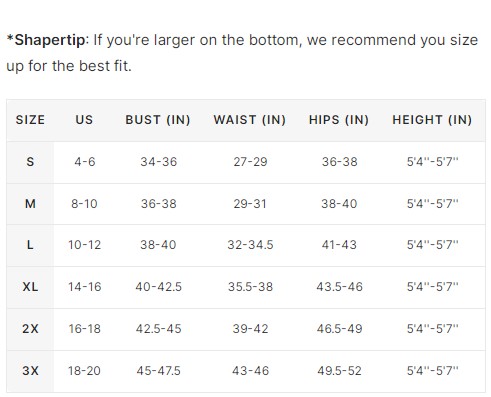491x397 pixels.
Task: Select the M size row label
Action: tap(30, 204)
